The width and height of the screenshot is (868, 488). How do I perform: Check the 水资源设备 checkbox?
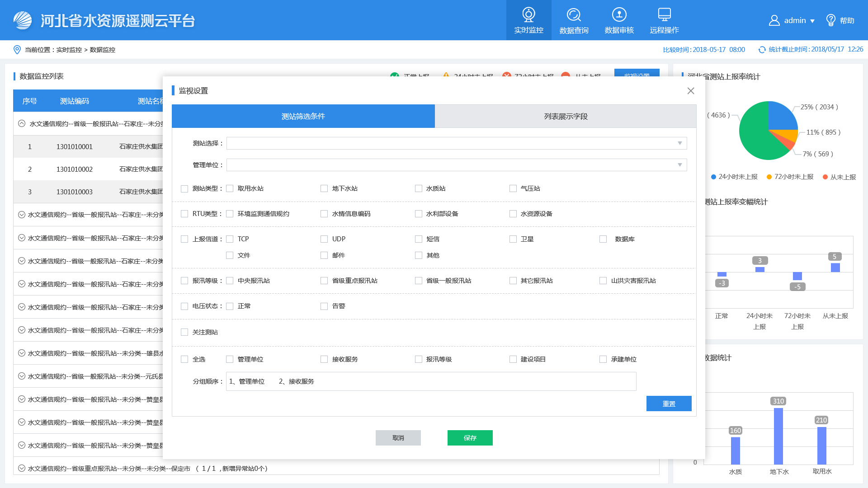513,214
